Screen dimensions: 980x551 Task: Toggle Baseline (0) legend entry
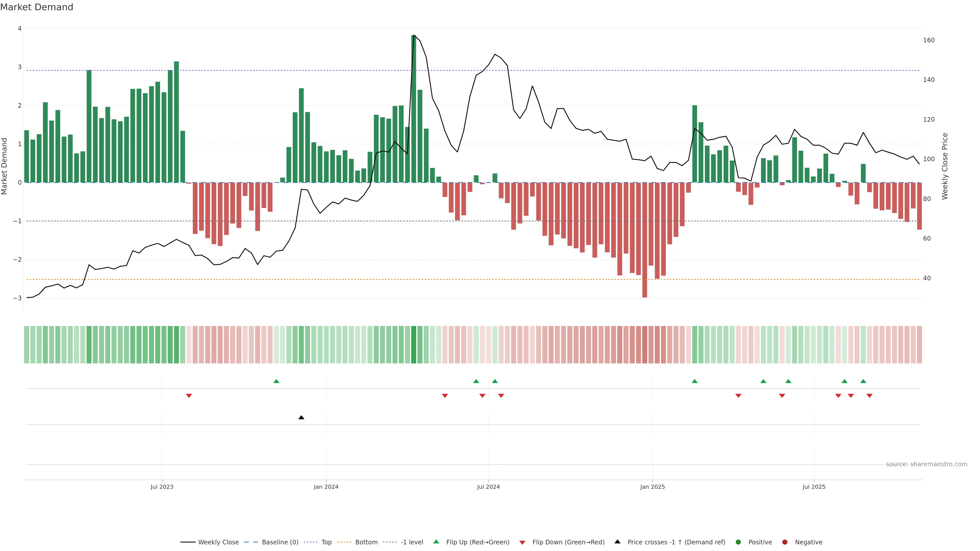(280, 542)
